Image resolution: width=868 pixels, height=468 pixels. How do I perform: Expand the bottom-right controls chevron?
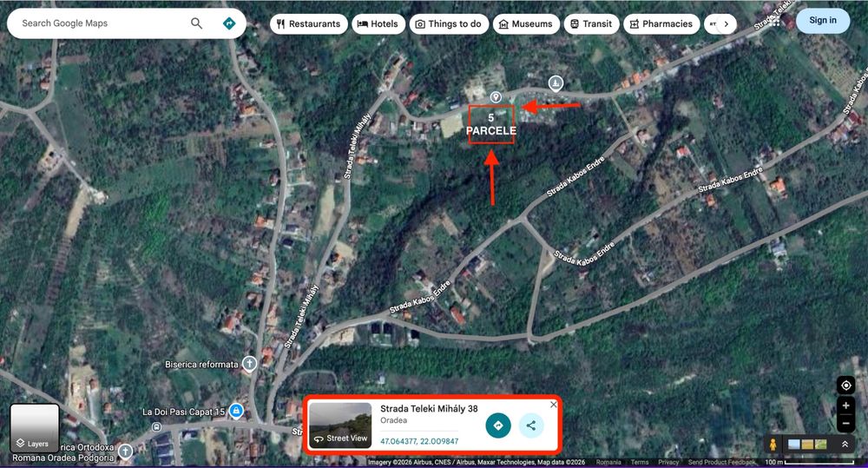point(845,445)
